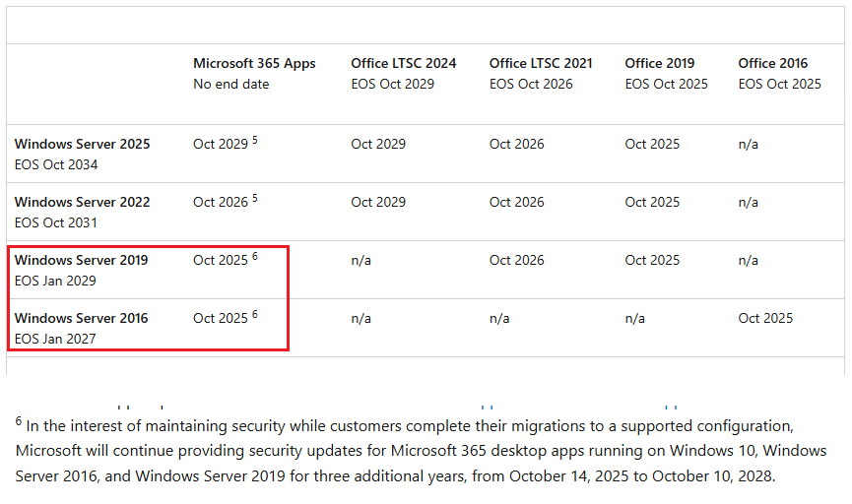Click Office 2016 "n/a" for Windows Server 2019
Viewport: 852px width, 504px height.
749,261
